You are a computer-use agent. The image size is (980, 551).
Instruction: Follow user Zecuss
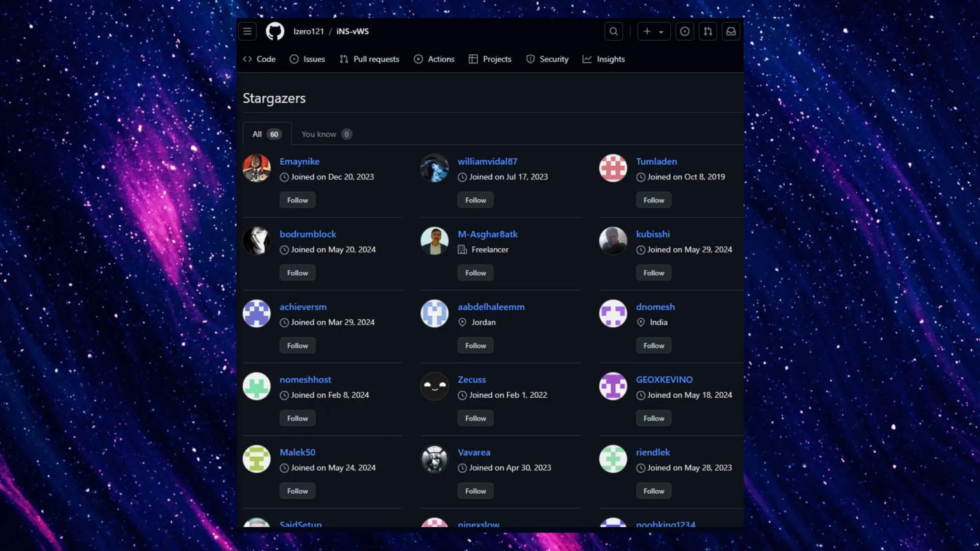[x=475, y=418]
